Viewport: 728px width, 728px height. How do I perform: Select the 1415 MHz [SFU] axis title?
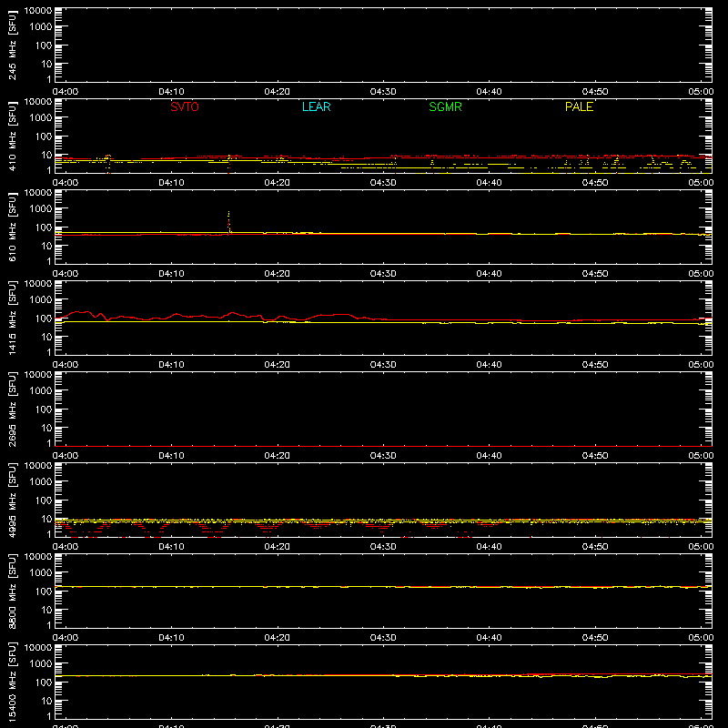coord(12,318)
